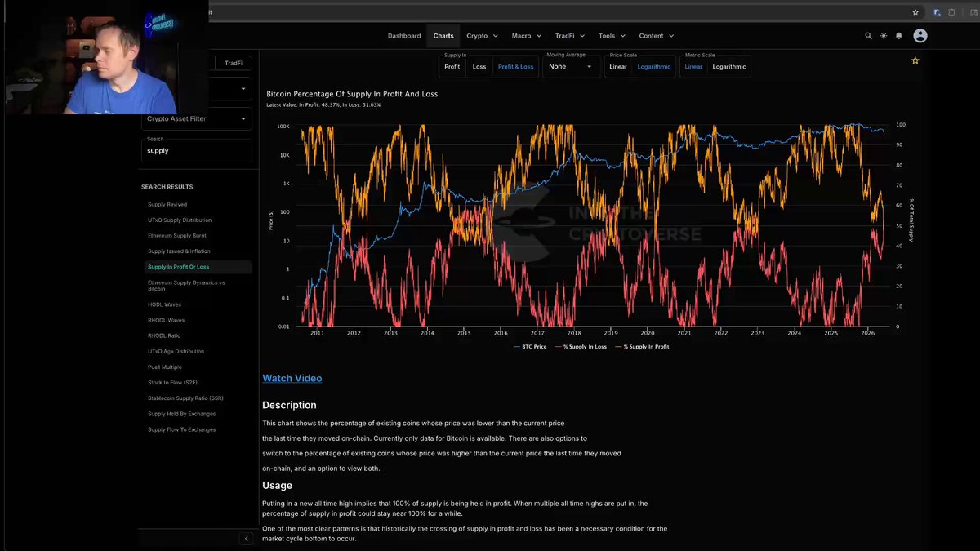Toggle % Supply In Loss legend entry

(x=581, y=347)
